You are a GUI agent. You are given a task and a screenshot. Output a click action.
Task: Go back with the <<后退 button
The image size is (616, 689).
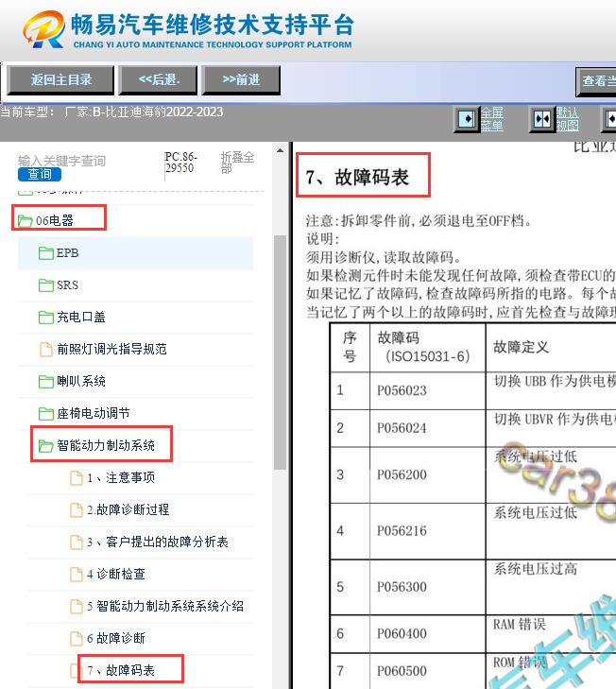pos(158,80)
